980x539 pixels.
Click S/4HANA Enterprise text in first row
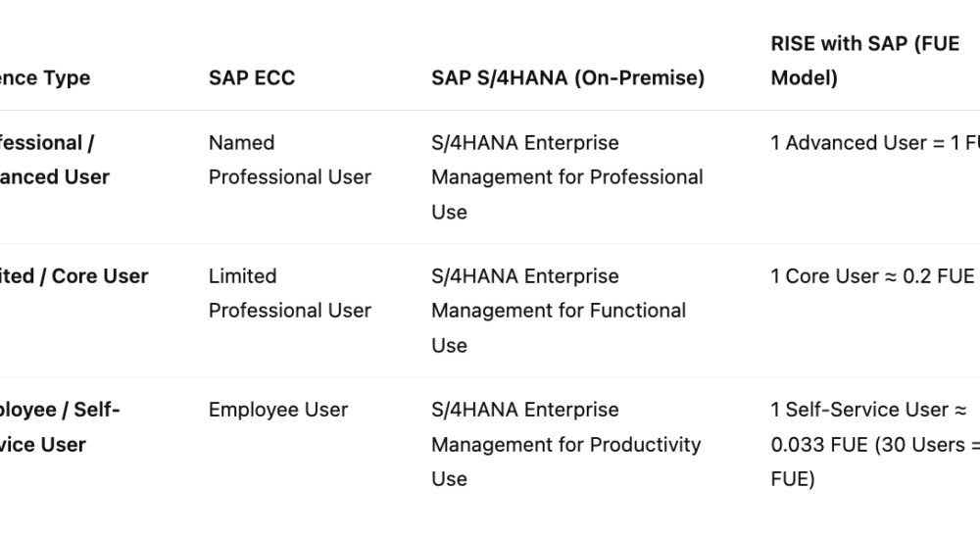(525, 143)
